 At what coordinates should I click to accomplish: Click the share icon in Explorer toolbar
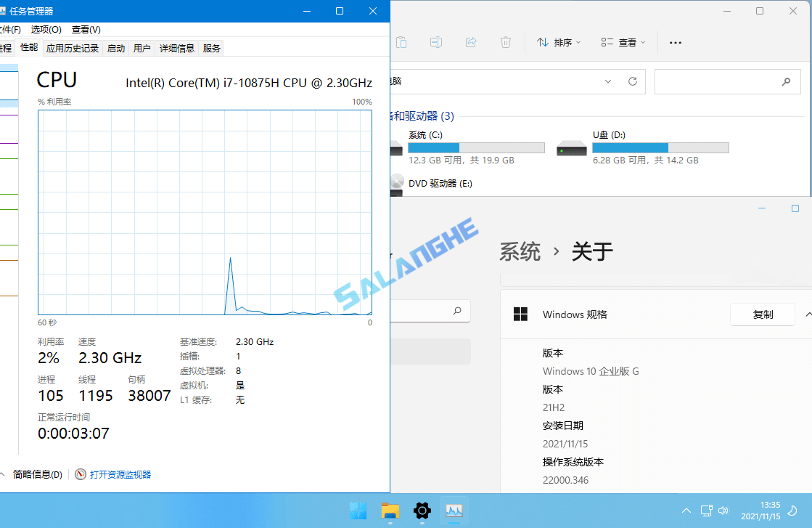click(471, 42)
